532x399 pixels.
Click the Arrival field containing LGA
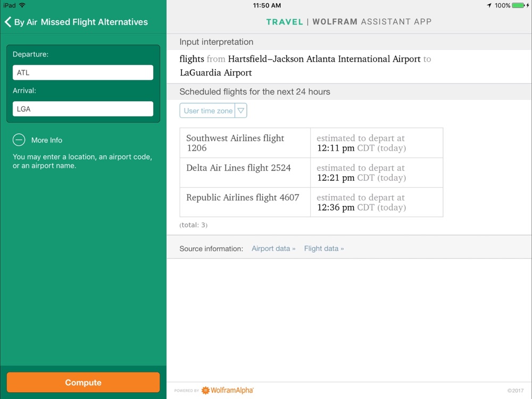pos(83,109)
